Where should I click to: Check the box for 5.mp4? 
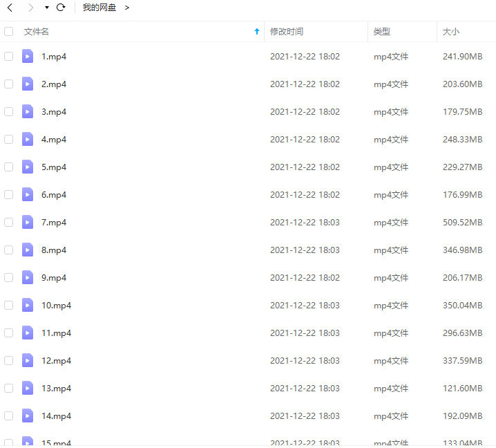pos(8,167)
